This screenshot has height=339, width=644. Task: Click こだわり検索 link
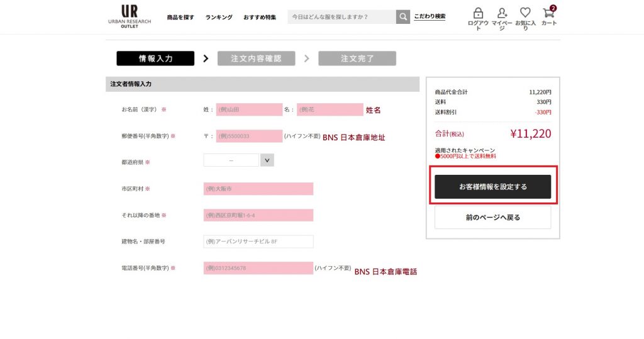[x=430, y=16]
